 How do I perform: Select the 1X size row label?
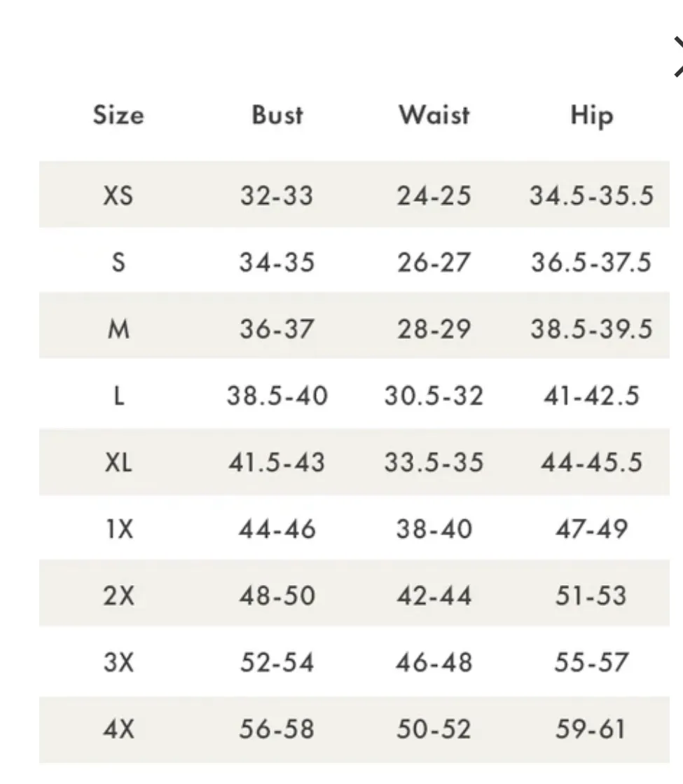118,529
